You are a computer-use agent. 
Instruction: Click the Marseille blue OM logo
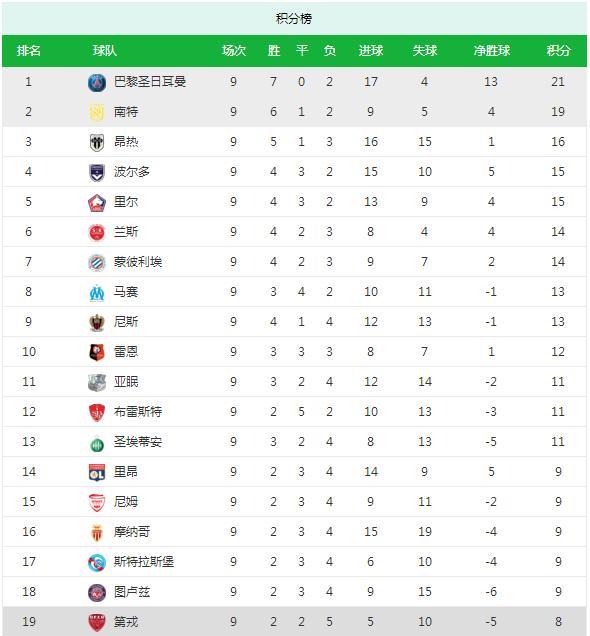click(97, 292)
